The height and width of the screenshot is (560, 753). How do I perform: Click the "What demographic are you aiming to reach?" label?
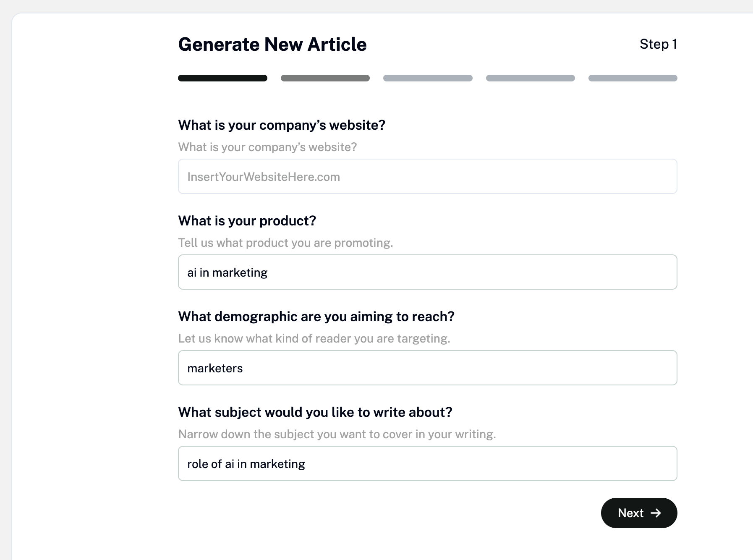tap(316, 317)
